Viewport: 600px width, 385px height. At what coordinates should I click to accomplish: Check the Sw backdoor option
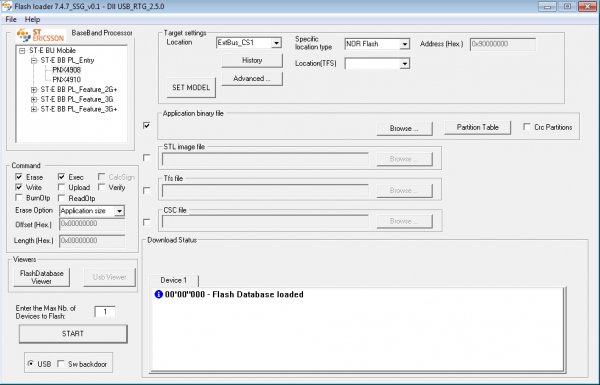click(61, 364)
